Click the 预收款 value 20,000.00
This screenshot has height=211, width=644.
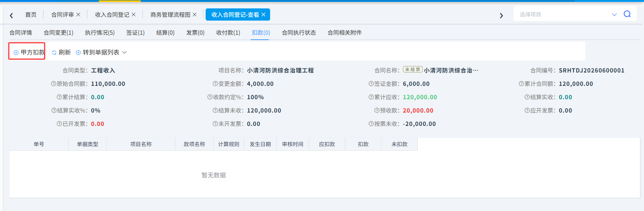[x=418, y=110]
